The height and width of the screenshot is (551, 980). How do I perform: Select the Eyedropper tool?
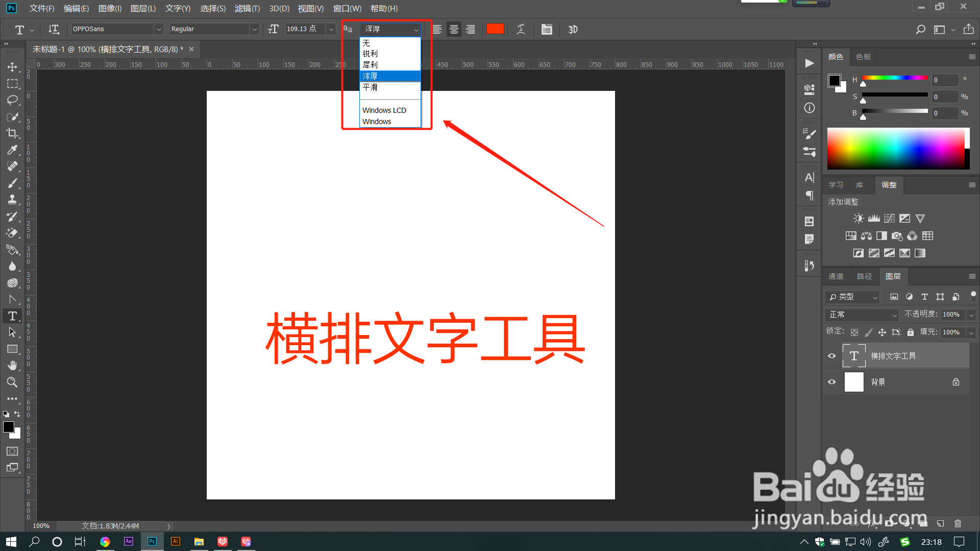(x=12, y=150)
